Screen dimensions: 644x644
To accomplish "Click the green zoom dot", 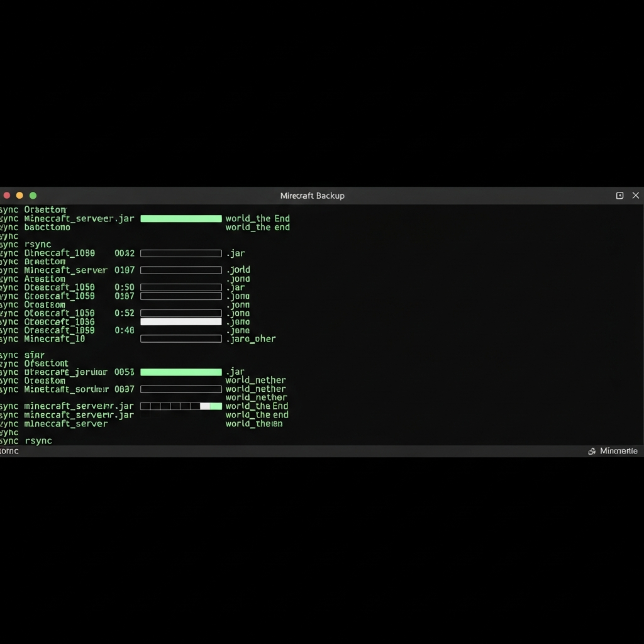I will tap(33, 196).
